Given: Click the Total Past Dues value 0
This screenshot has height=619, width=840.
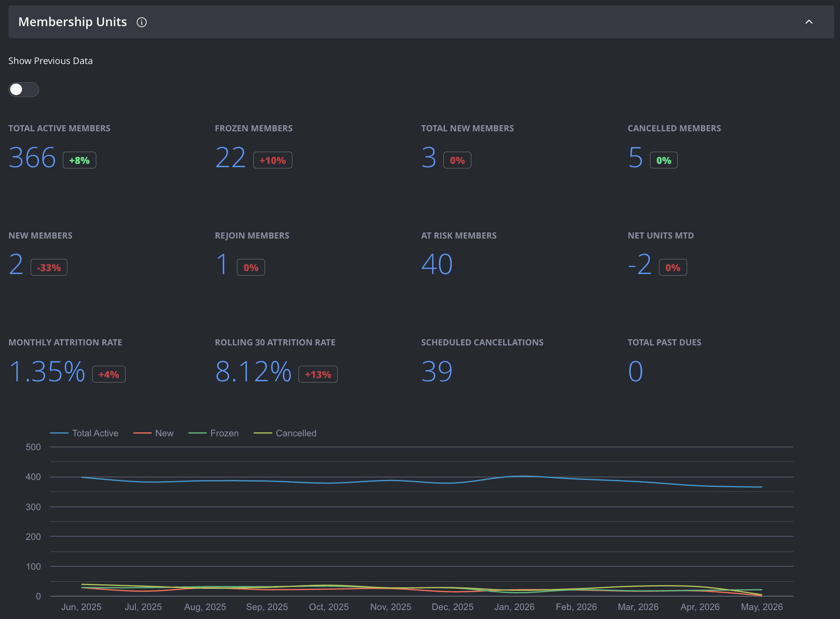Looking at the screenshot, I should tap(636, 371).
